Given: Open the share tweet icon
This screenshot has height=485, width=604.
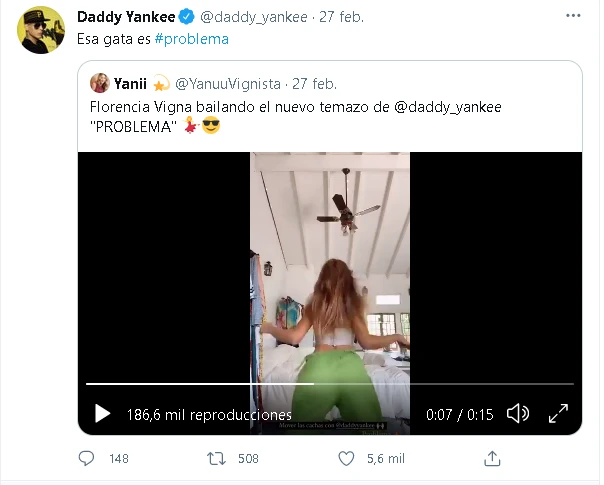Looking at the screenshot, I should [x=492, y=458].
